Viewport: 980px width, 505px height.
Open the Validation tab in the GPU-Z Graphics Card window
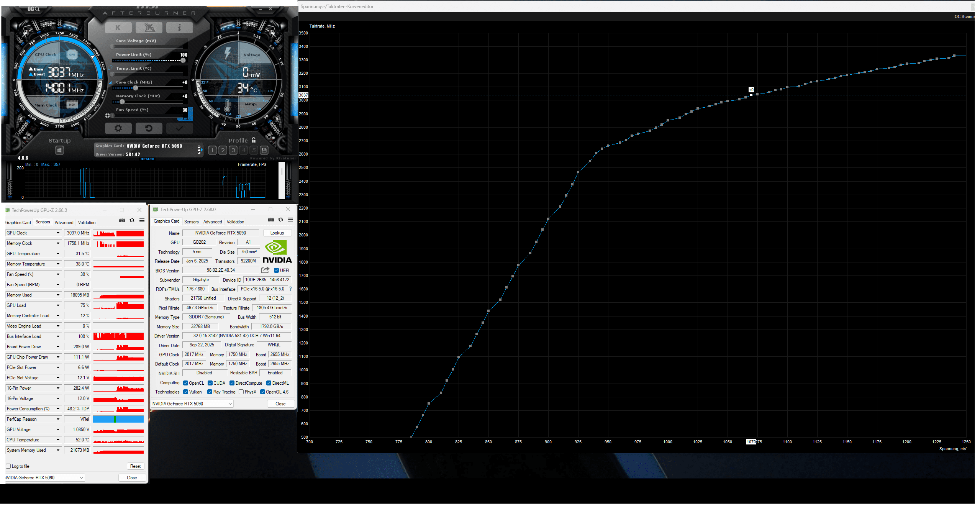tap(235, 221)
